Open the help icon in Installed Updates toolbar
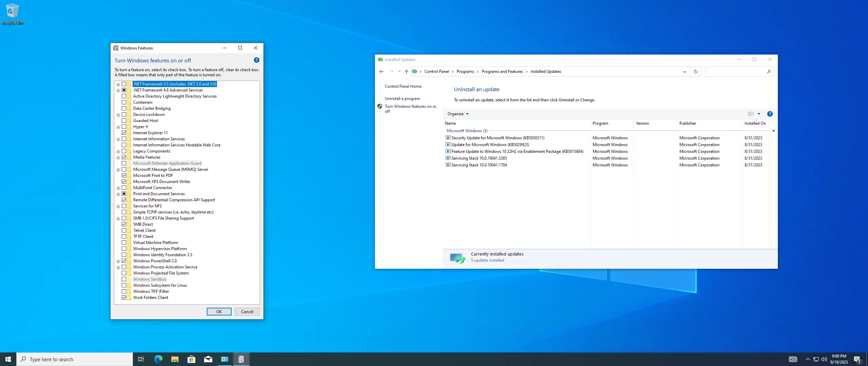Viewport: 868px width, 366px height. [x=770, y=114]
